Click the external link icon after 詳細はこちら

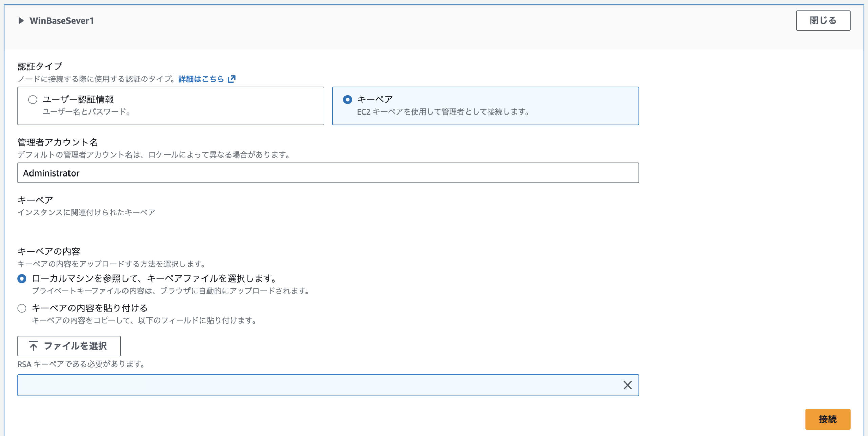(232, 79)
